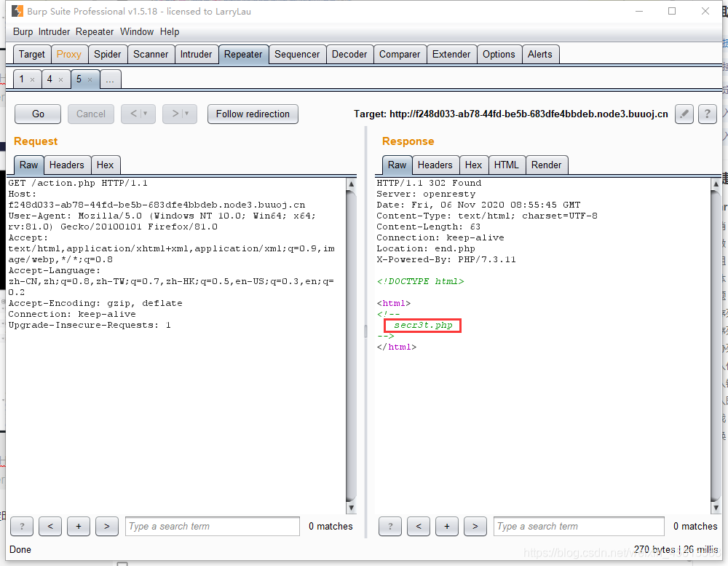Viewport: 728px width, 566px height.
Task: Open request search options plus button
Action: [x=79, y=527]
